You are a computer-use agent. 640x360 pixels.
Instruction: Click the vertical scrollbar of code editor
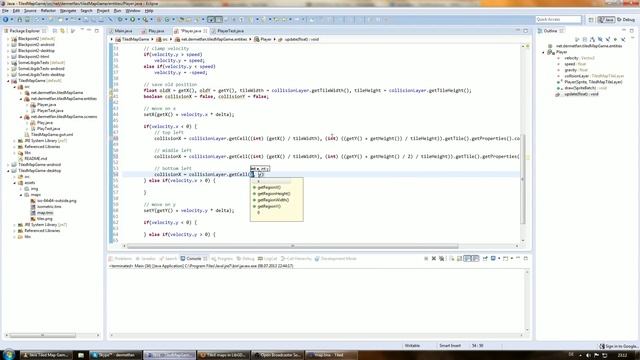click(523, 180)
